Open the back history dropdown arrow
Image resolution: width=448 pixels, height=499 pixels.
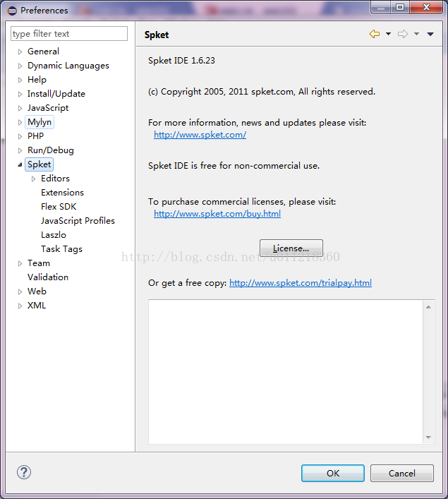click(x=388, y=34)
